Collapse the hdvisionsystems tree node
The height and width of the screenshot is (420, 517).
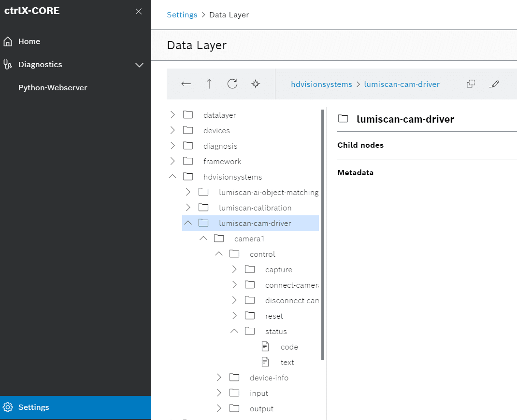coord(172,177)
